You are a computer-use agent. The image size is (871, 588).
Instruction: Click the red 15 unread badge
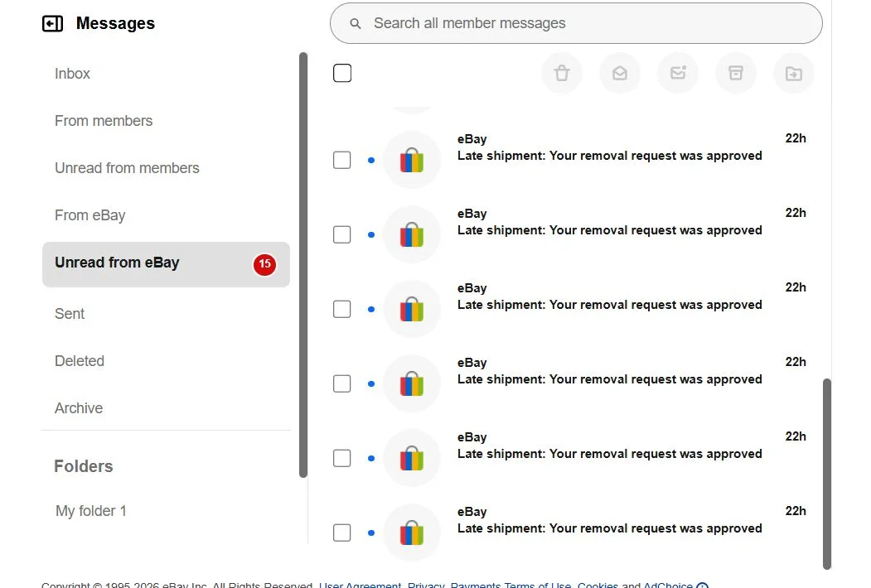265,264
